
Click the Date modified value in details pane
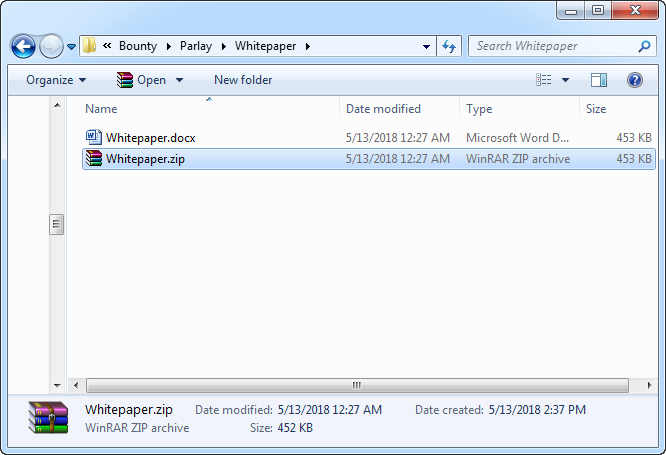tap(330, 410)
